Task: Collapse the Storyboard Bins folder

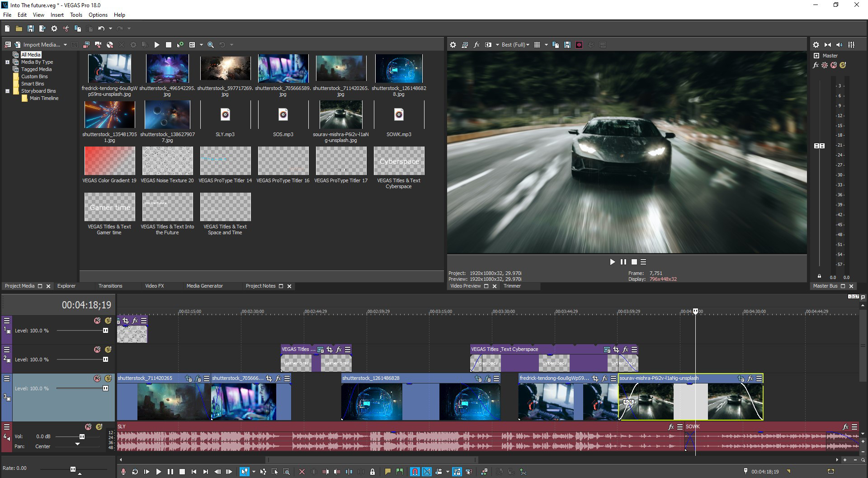Action: point(7,90)
